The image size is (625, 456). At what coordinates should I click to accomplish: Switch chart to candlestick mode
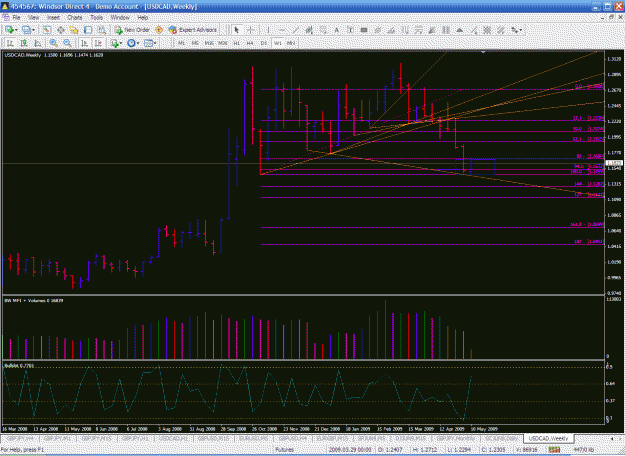pyautogui.click(x=24, y=43)
